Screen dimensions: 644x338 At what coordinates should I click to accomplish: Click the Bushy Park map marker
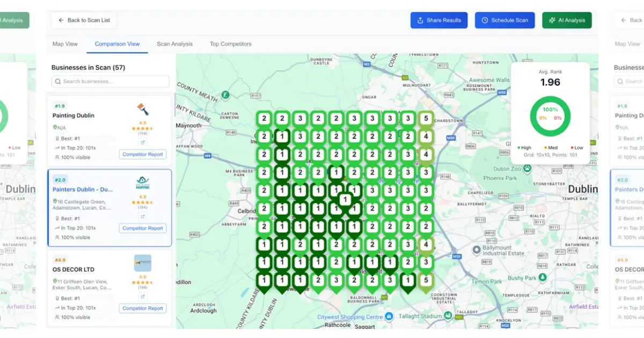(x=543, y=277)
